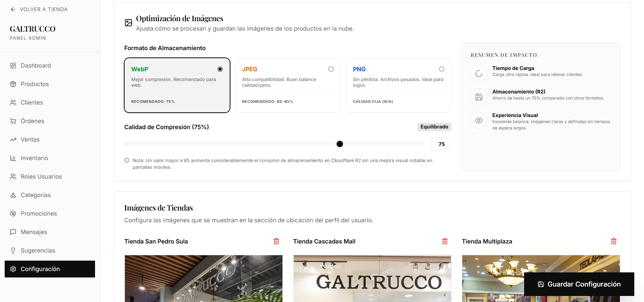Click the Inventario bar chart icon

point(13,158)
